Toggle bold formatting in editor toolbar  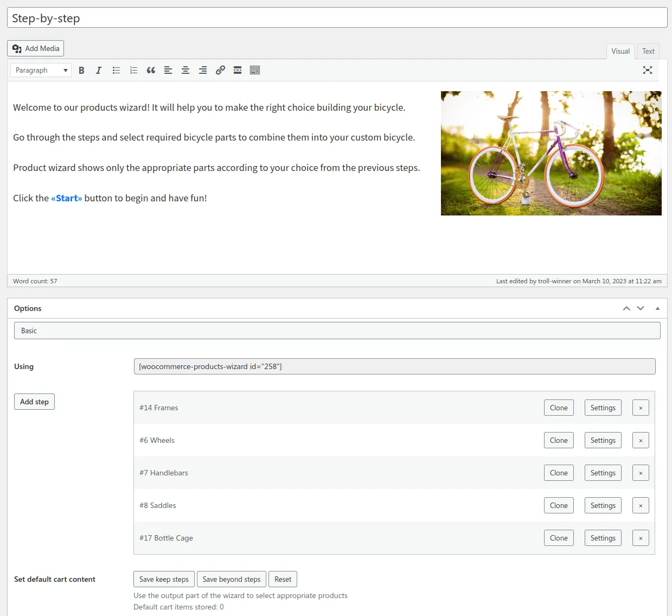[x=81, y=70]
